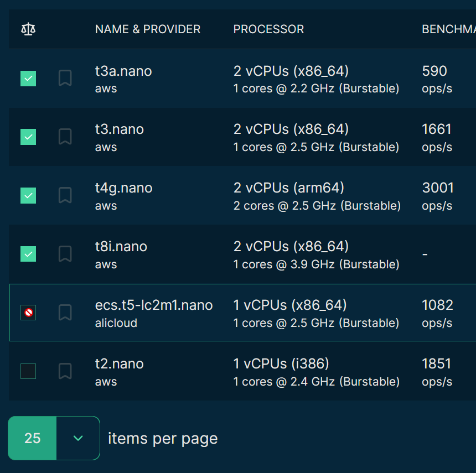Open the t4g.nano server name
The height and width of the screenshot is (473, 476).
coord(124,188)
